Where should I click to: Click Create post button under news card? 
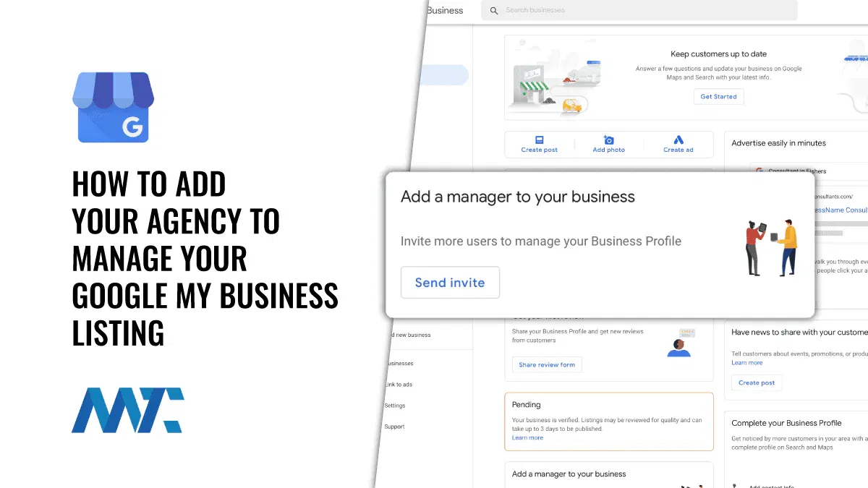click(x=757, y=383)
